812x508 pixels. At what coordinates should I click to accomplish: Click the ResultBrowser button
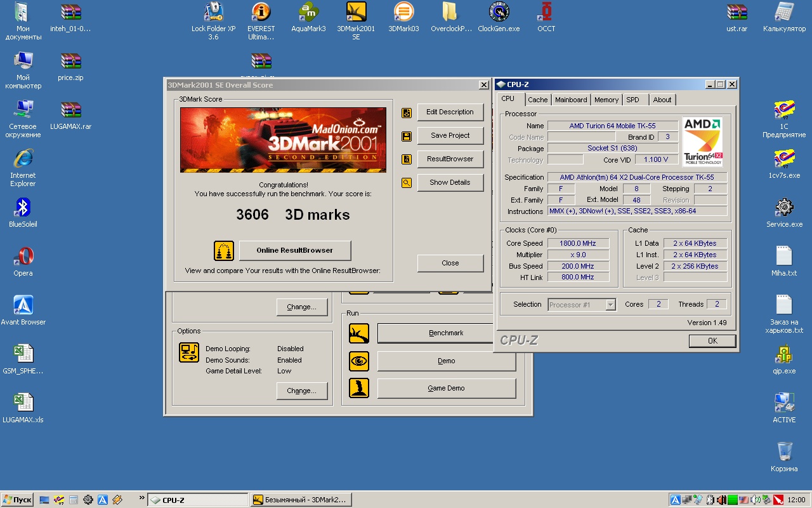pos(450,159)
